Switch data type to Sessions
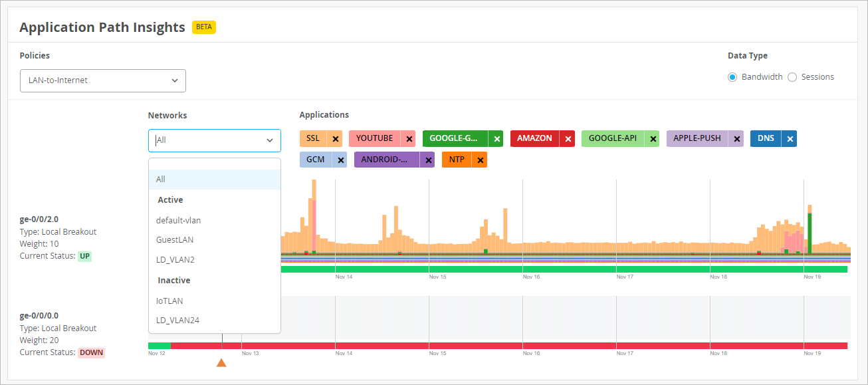868x385 pixels. point(792,77)
